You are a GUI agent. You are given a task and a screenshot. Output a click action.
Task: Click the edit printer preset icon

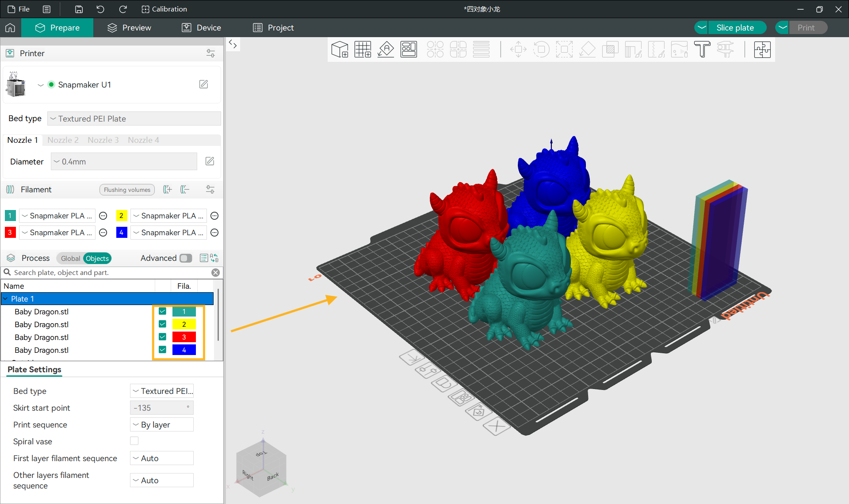pyautogui.click(x=203, y=84)
